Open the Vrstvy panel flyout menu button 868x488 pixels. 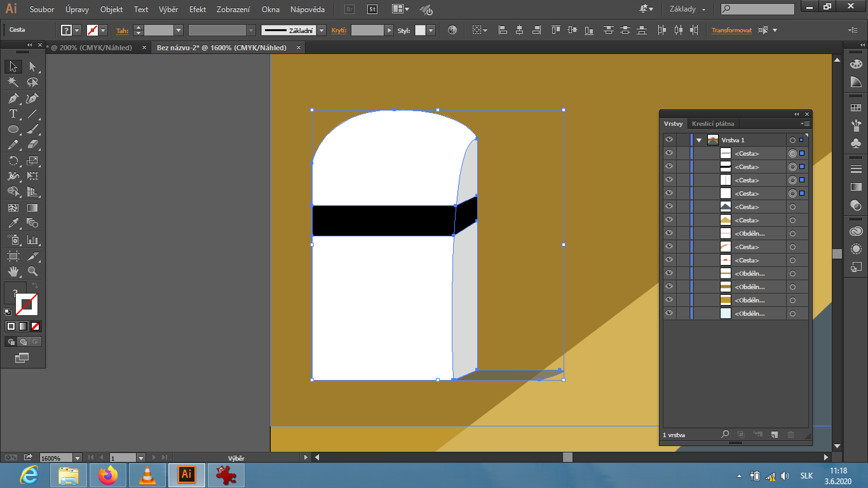(x=806, y=124)
